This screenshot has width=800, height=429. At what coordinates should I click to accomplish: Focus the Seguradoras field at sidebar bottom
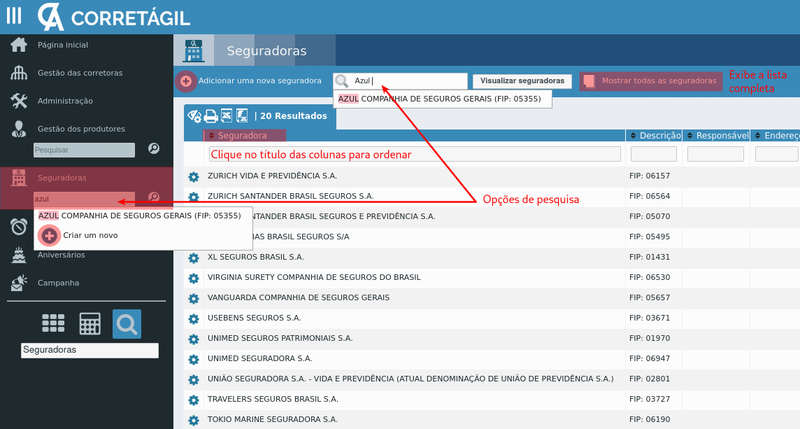coord(90,350)
